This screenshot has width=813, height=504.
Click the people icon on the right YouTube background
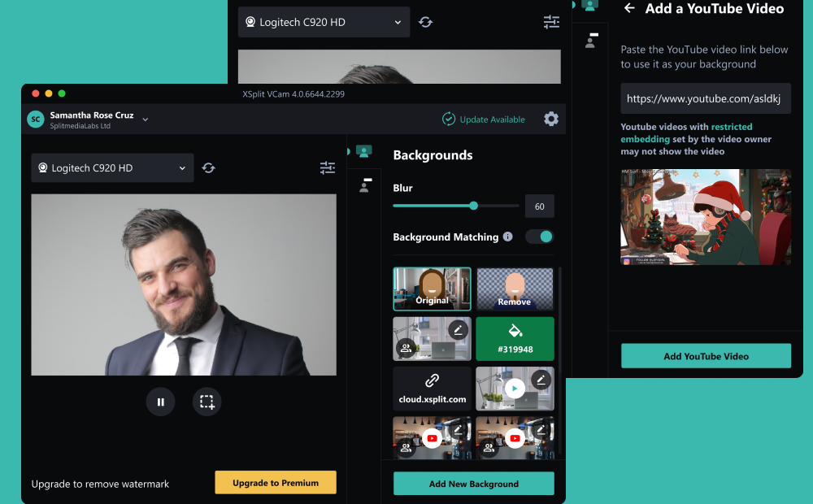pyautogui.click(x=489, y=449)
